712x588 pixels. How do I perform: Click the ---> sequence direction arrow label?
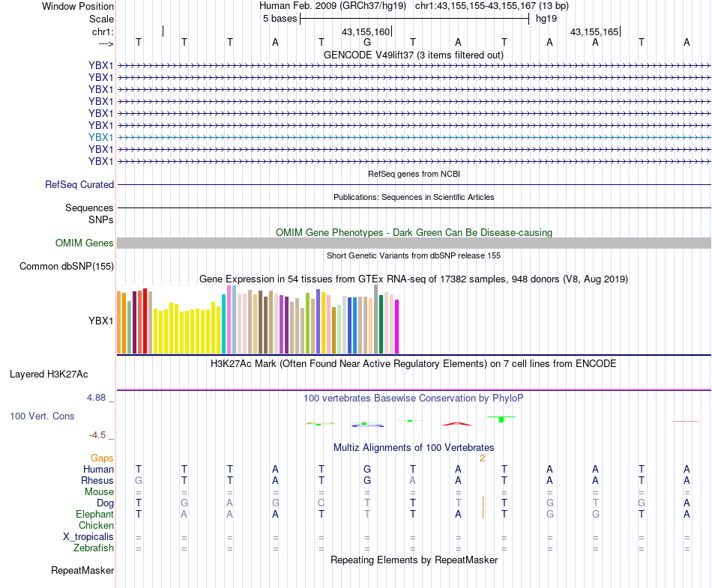pos(106,43)
